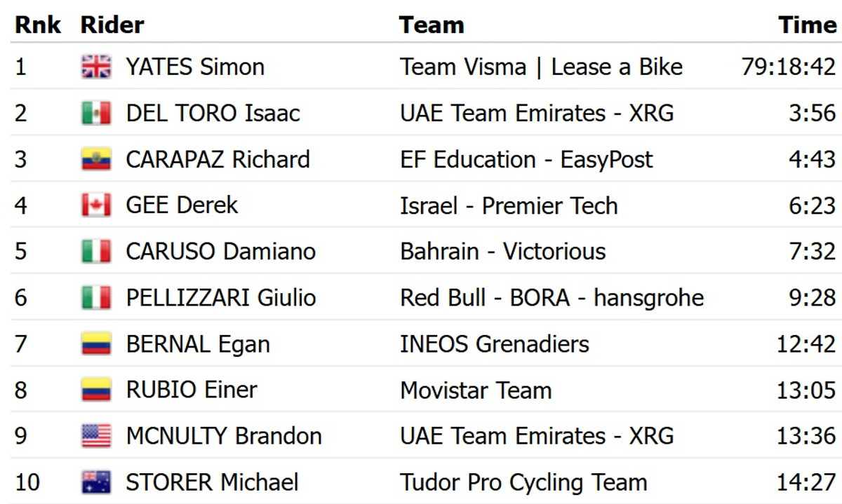The width and height of the screenshot is (842, 504).
Task: Click the British flag beside Yates
Action: (x=96, y=67)
